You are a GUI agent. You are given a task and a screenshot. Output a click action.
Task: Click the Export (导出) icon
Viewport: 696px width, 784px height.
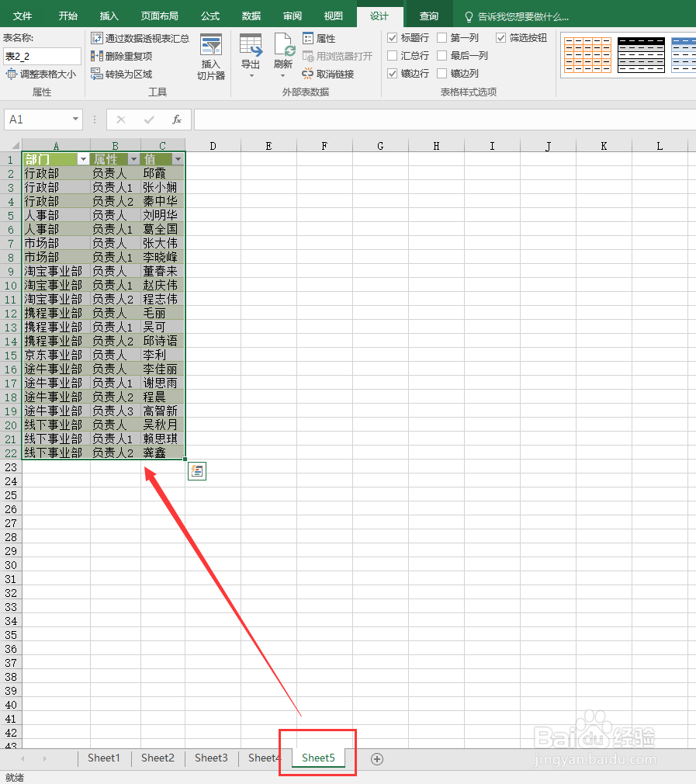(x=251, y=46)
